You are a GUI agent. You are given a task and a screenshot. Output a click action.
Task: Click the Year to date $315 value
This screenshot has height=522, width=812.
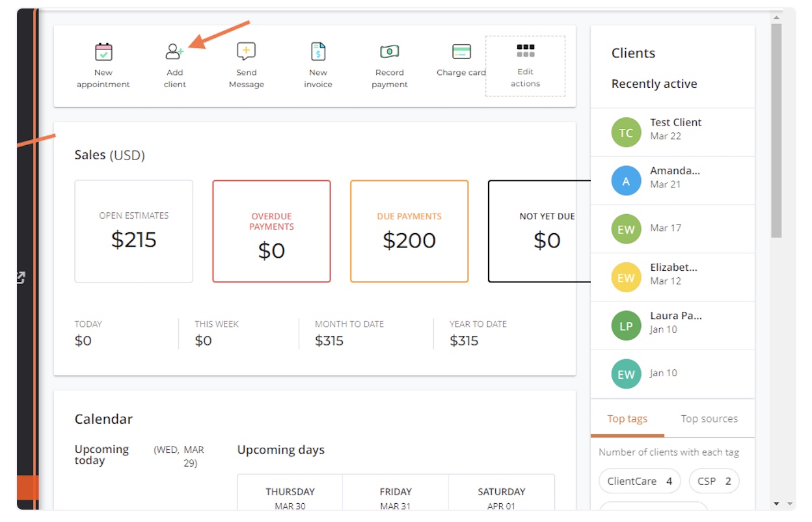[464, 340]
